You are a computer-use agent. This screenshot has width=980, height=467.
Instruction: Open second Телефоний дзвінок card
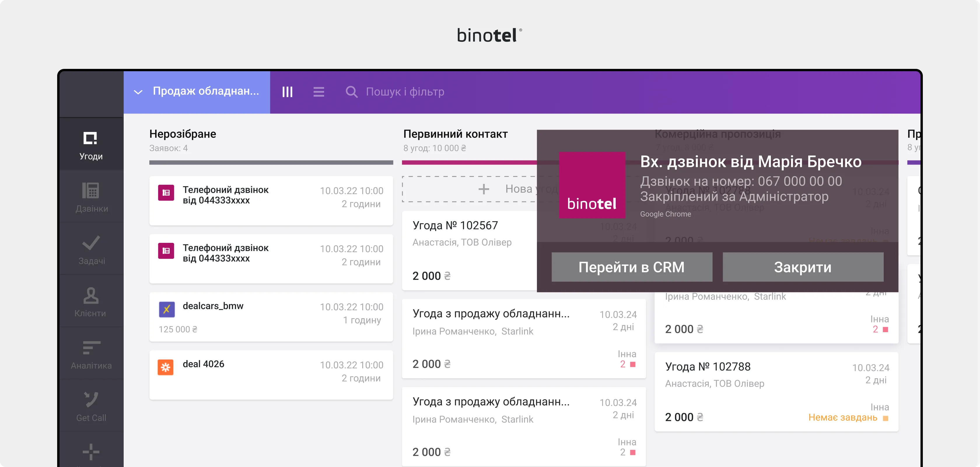click(x=271, y=258)
